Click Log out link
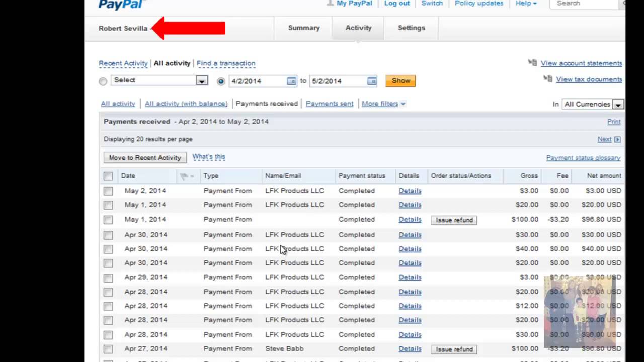This screenshot has width=644, height=362. pyautogui.click(x=397, y=3)
